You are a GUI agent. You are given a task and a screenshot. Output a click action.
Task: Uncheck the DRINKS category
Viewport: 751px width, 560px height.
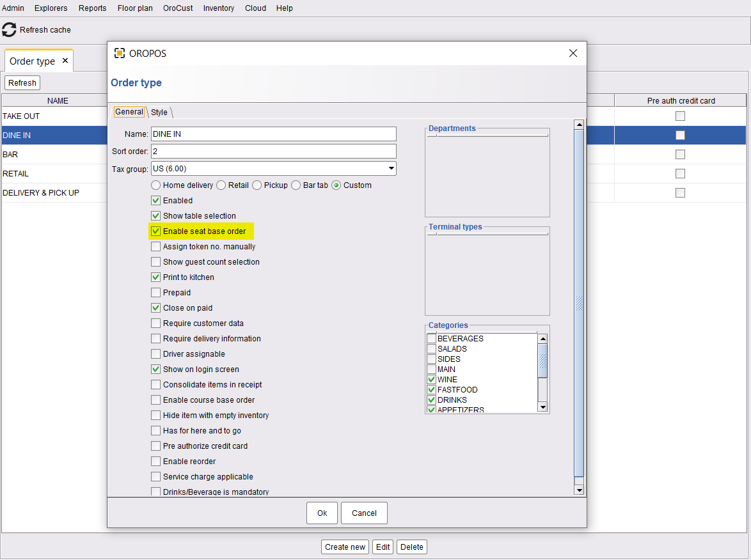click(432, 400)
